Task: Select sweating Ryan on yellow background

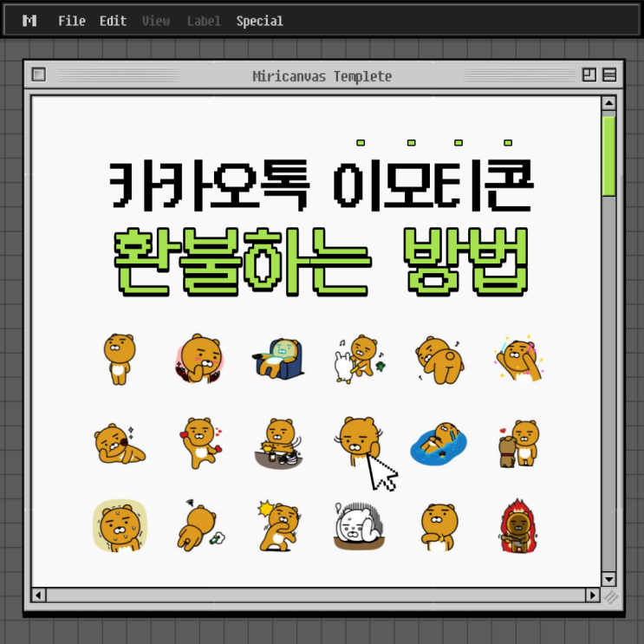Action: pyautogui.click(x=120, y=526)
